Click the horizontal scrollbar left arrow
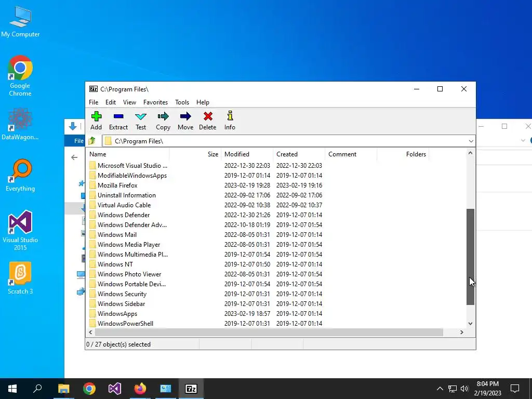 (x=90, y=332)
